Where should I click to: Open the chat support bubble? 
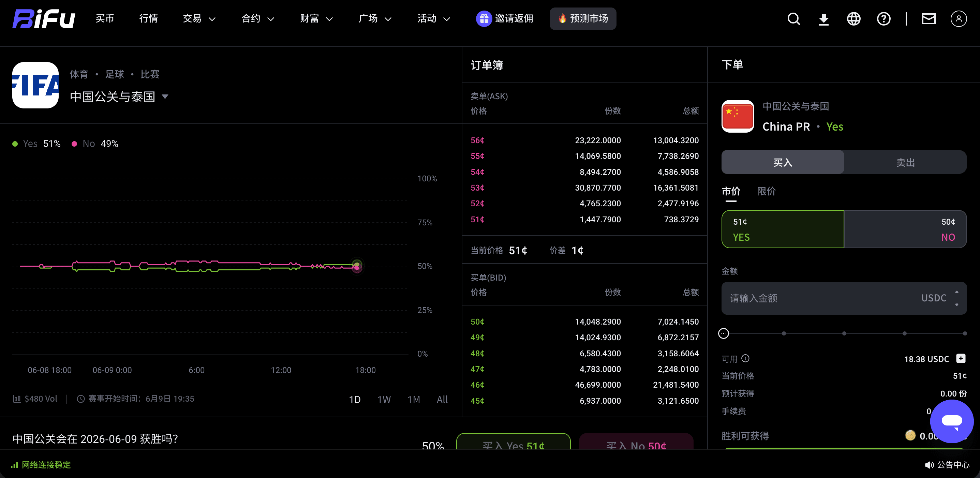click(x=952, y=421)
